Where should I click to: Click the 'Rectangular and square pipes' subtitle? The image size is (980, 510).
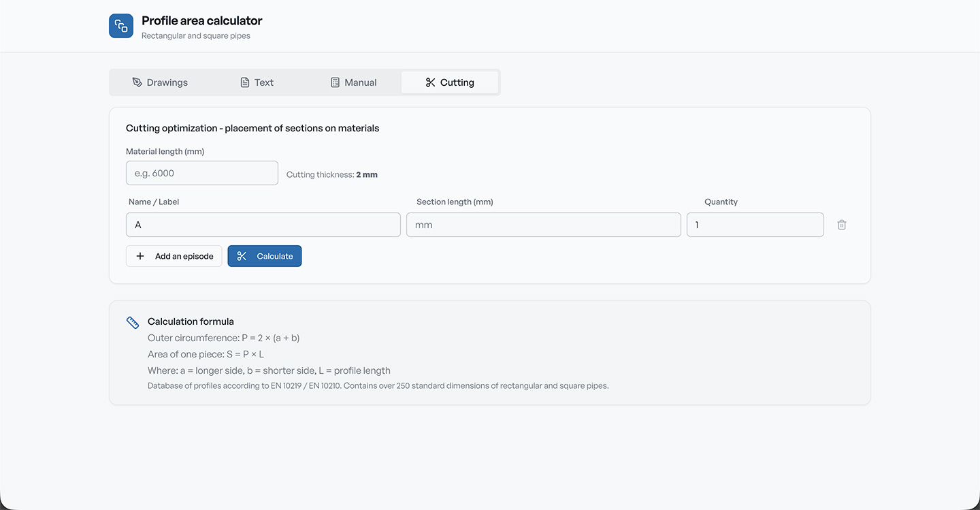[196, 35]
